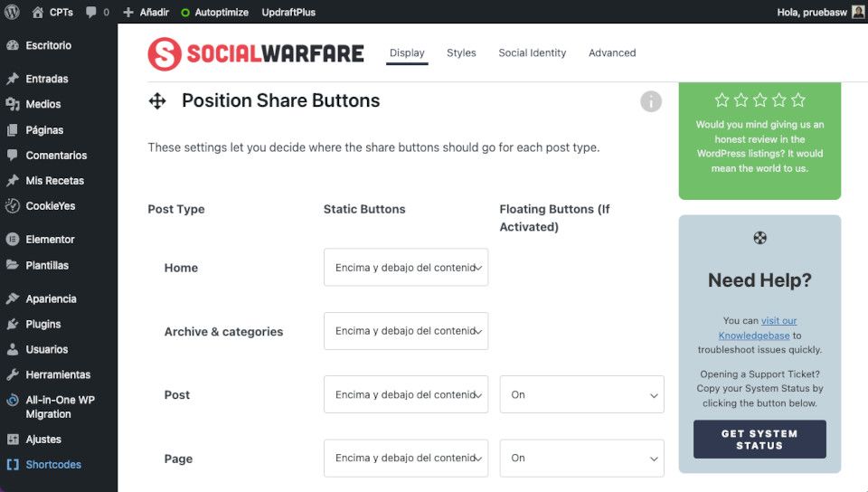Screen dimensions: 868x492
Task: Expand the Home static buttons dropdown
Action: 406,268
